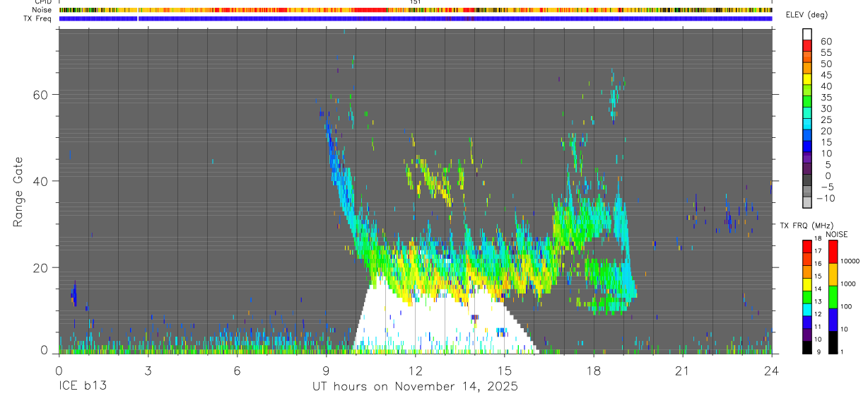The image size is (868, 401).
Task: Click the "25" tick on ELEV colorbar
Action: tap(826, 120)
